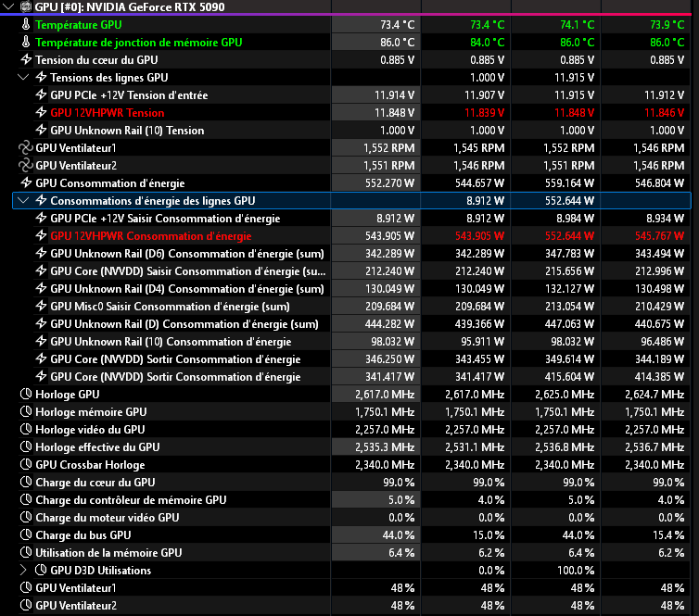Click the 2,535.3 MHz effective clock value
The height and width of the screenshot is (616, 699).
385,447
